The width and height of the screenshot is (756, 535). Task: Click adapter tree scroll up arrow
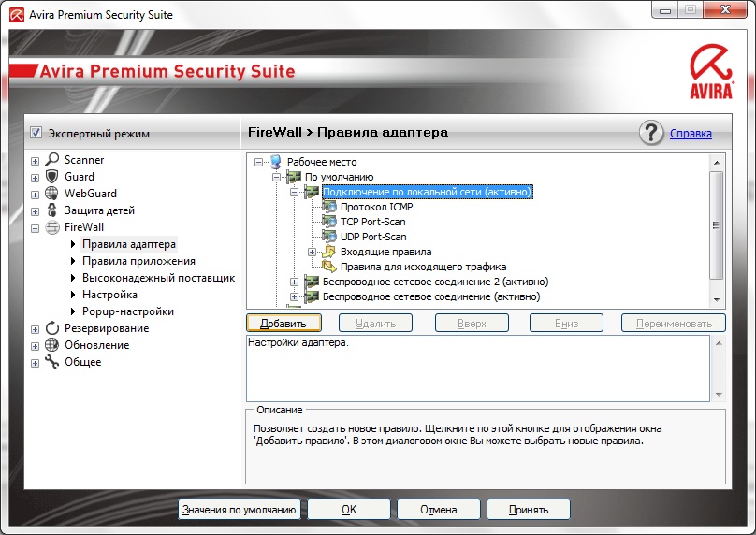pyautogui.click(x=717, y=163)
